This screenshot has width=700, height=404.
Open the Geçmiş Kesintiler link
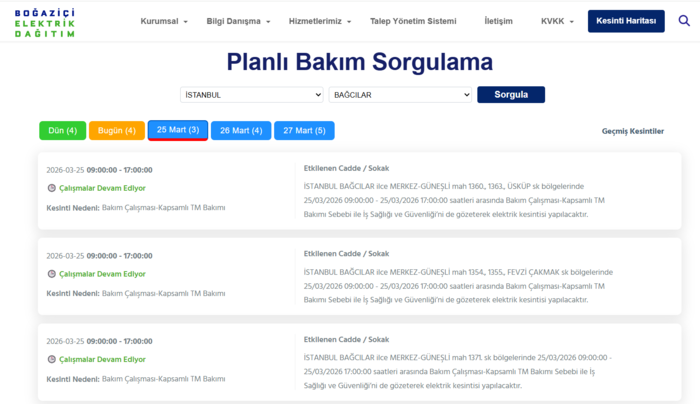click(x=633, y=131)
